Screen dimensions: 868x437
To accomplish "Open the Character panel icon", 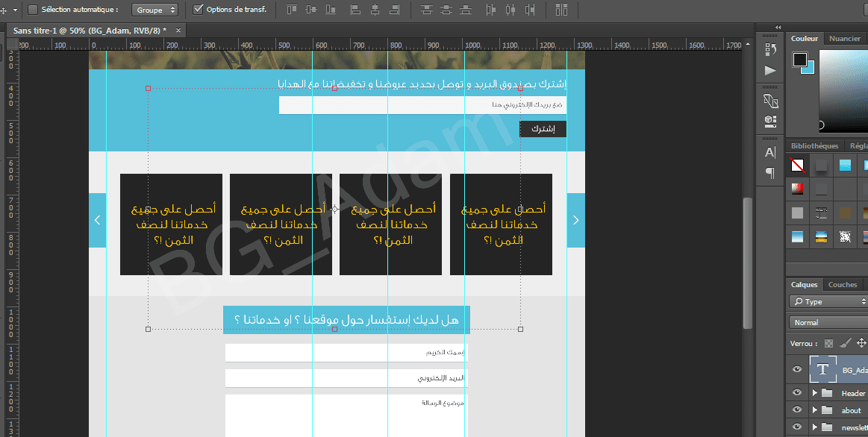I will coord(771,152).
